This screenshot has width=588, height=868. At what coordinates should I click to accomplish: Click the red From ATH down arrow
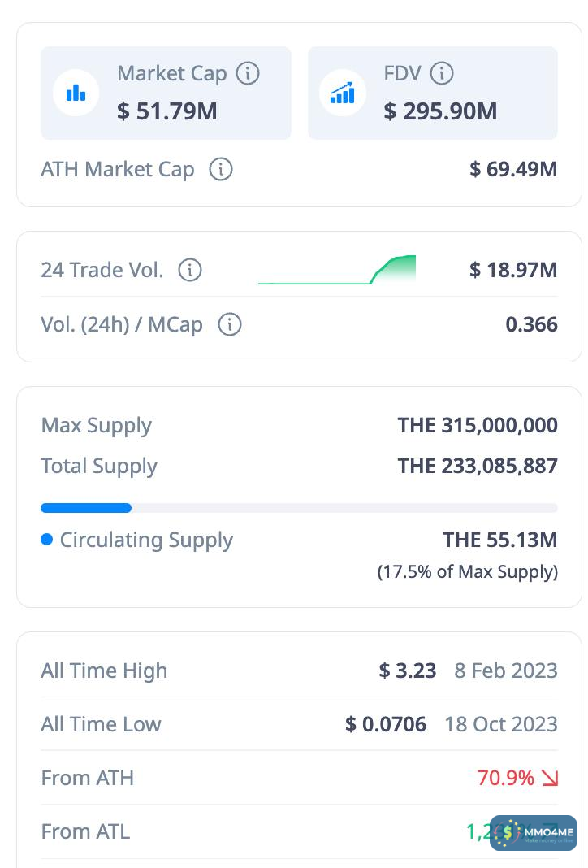tap(550, 779)
